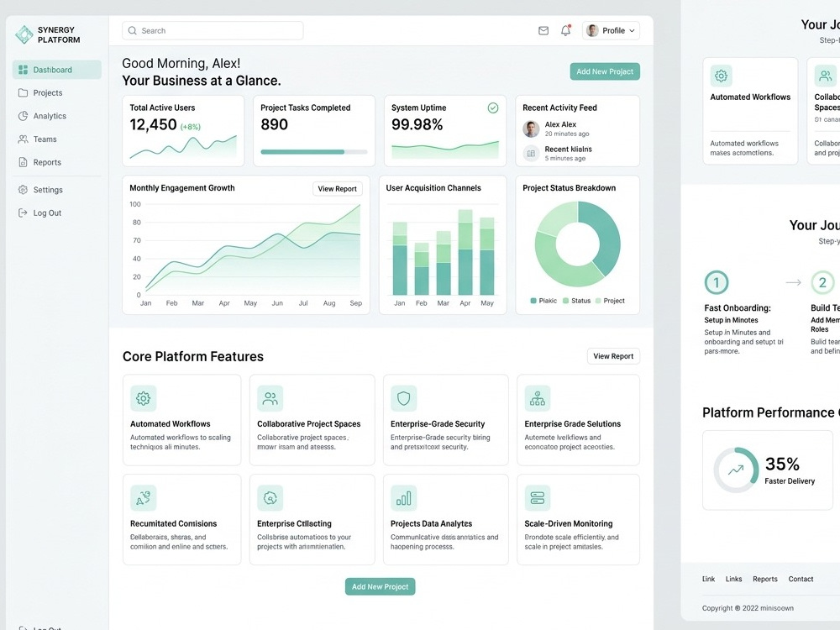Click the Total Active Users sparkline
Screen dimensions: 840x630
[182, 147]
